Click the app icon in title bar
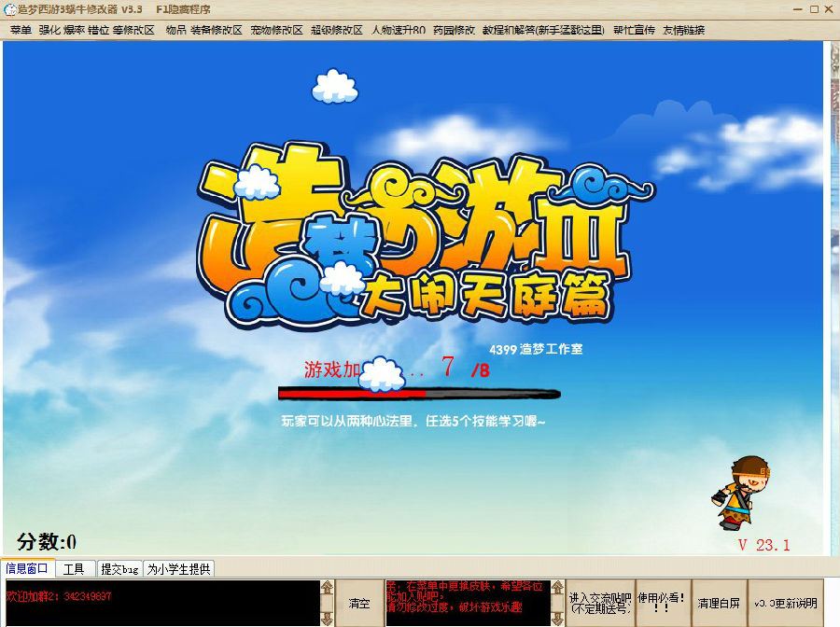 click(x=9, y=9)
